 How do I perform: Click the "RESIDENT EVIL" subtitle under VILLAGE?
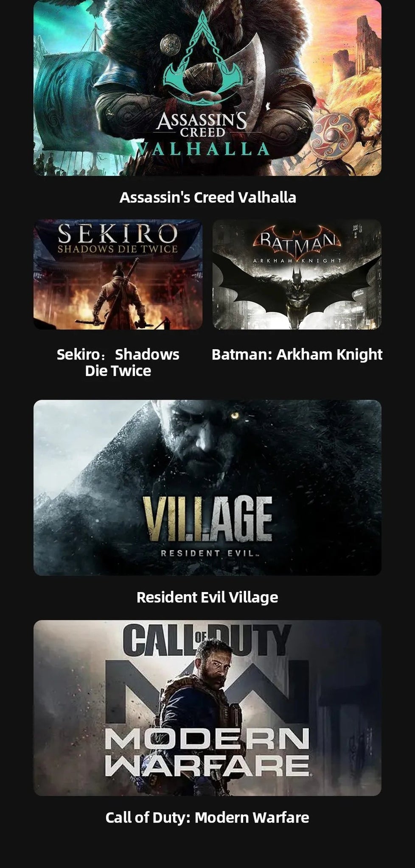[207, 553]
